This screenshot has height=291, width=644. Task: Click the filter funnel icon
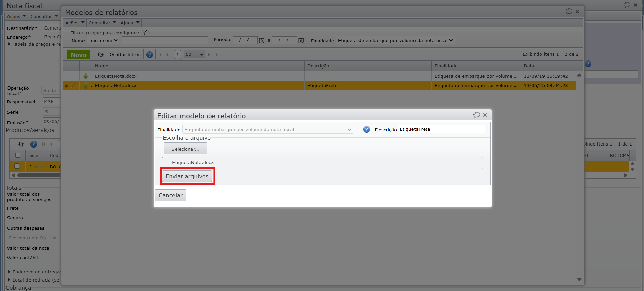click(x=144, y=33)
